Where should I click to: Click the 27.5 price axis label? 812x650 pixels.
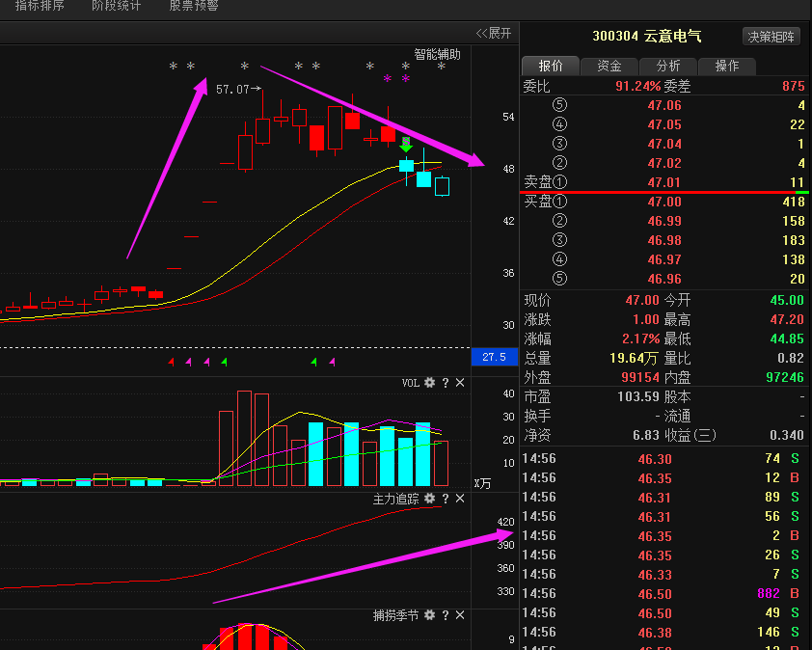494,358
